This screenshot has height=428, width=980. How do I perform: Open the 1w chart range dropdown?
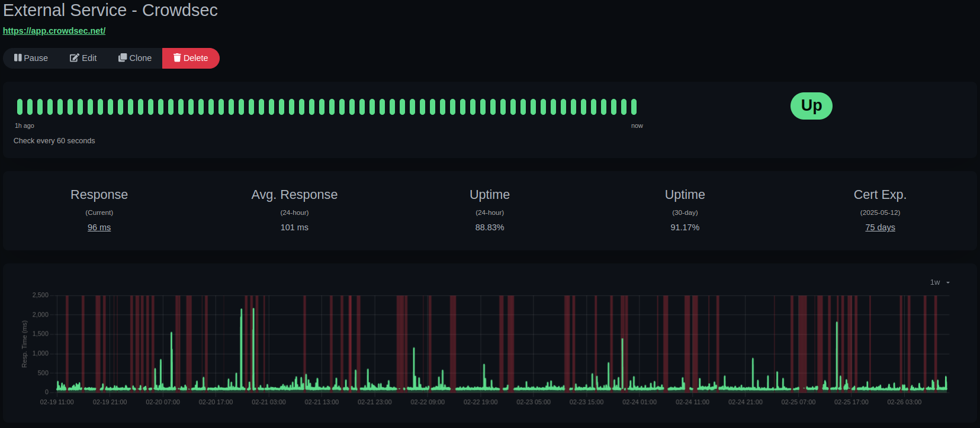pos(940,282)
